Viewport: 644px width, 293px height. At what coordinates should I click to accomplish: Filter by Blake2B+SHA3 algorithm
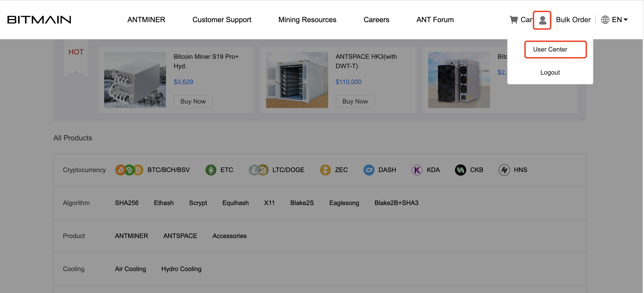(x=396, y=203)
